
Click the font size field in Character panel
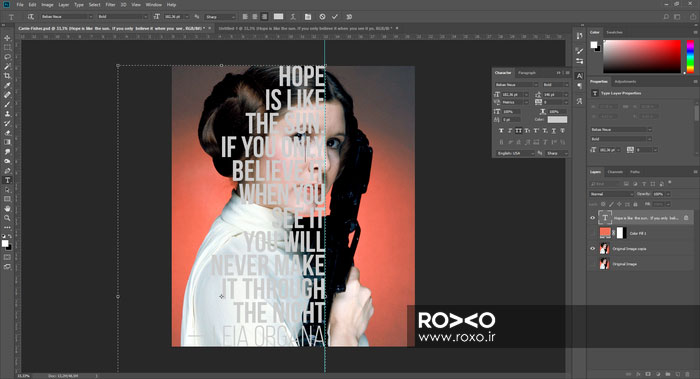(512, 95)
